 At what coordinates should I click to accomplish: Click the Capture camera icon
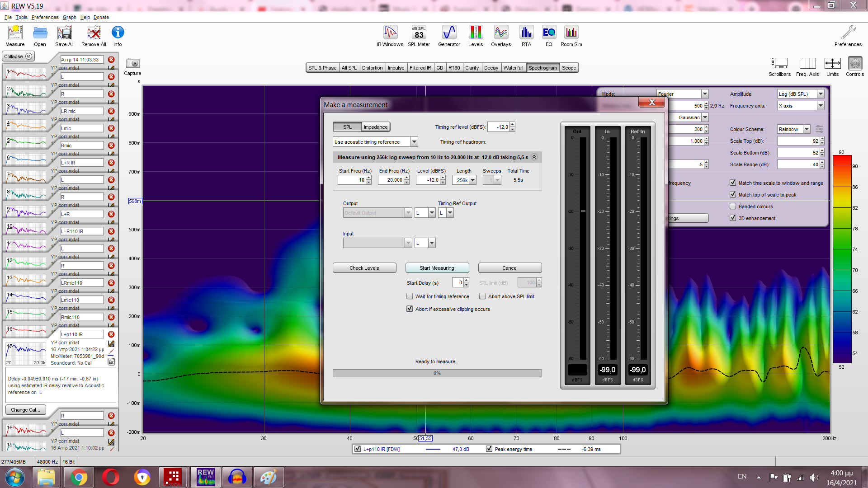tap(132, 64)
